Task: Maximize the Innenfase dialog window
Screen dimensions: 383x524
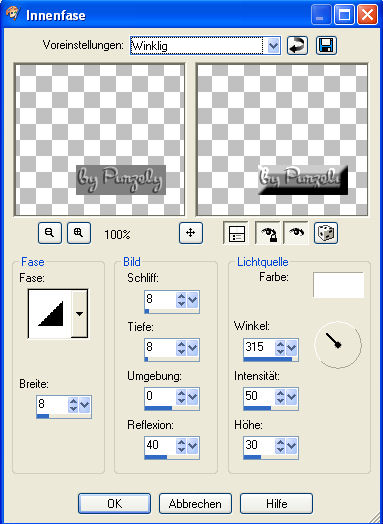Action: (344, 15)
